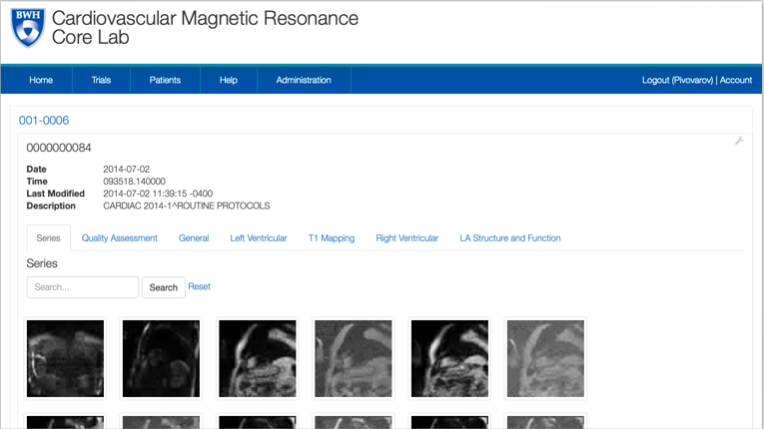Image resolution: width=764 pixels, height=429 pixels.
Task: Open the Right Ventricular tab
Action: (407, 238)
